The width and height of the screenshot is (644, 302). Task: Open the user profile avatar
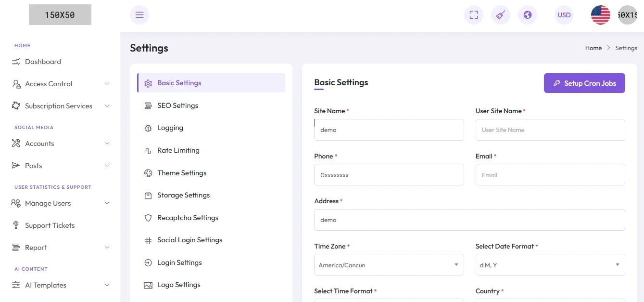coord(628,15)
